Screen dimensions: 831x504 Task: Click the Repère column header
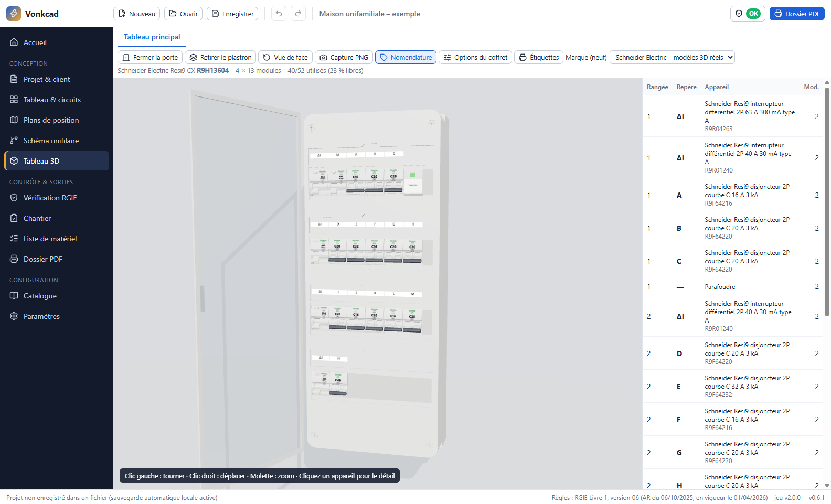[x=686, y=87]
